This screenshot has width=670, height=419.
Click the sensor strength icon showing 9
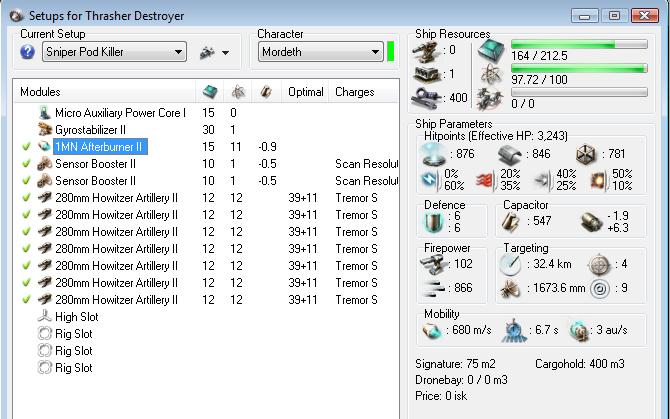point(599,289)
